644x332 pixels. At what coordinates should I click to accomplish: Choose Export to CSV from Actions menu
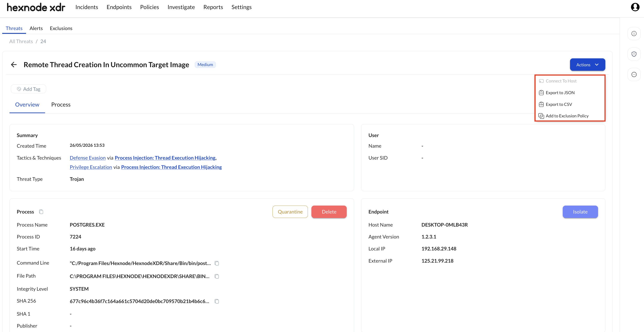(x=570, y=104)
